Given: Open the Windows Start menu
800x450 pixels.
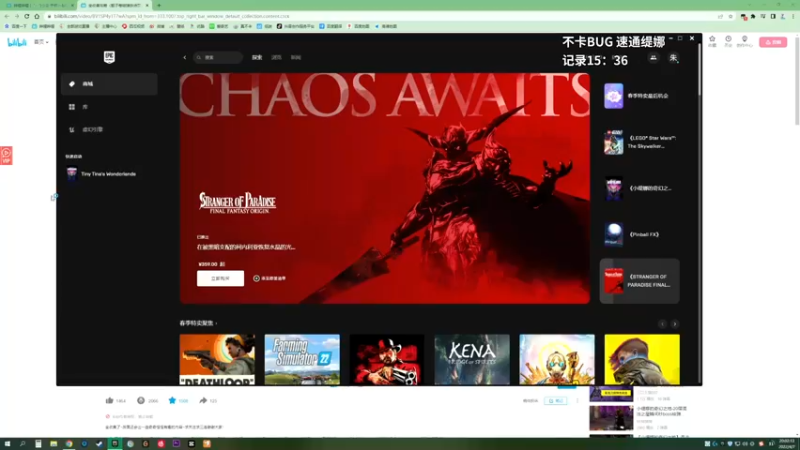Looking at the screenshot, I should coord(7,444).
